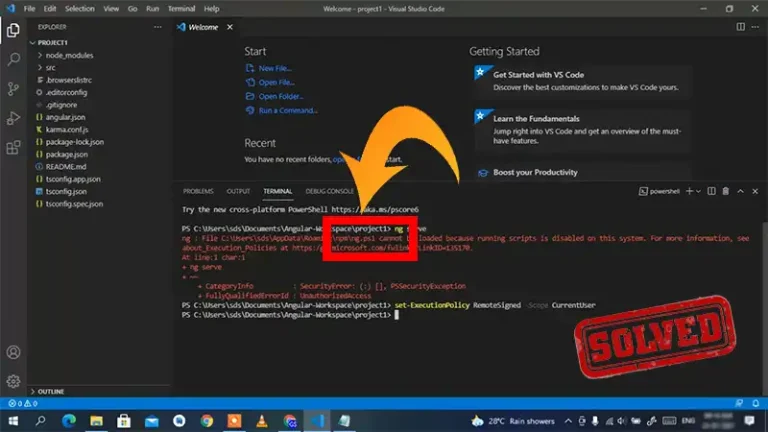This screenshot has width=768, height=432.
Task: Close the terminal panel
Action: coord(755,191)
